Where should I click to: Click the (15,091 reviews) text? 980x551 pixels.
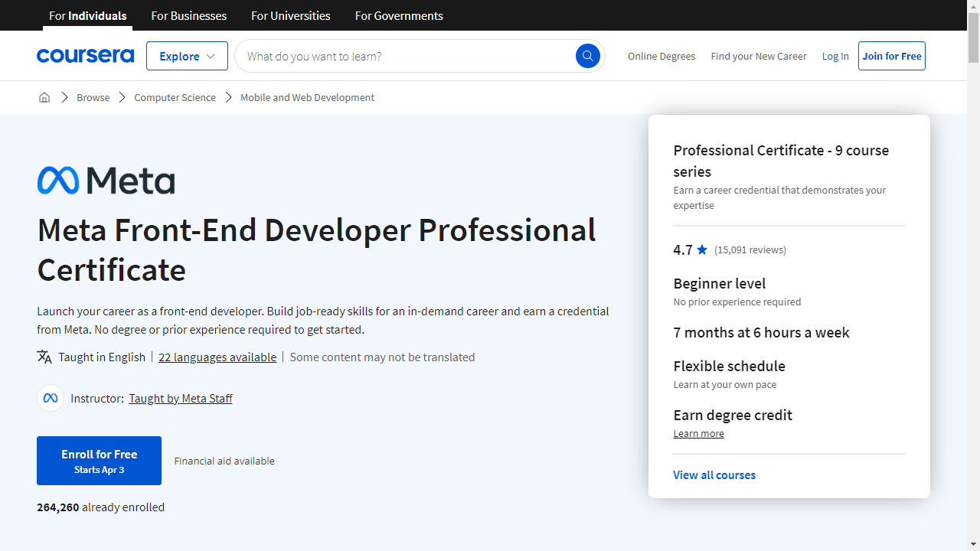(x=750, y=249)
